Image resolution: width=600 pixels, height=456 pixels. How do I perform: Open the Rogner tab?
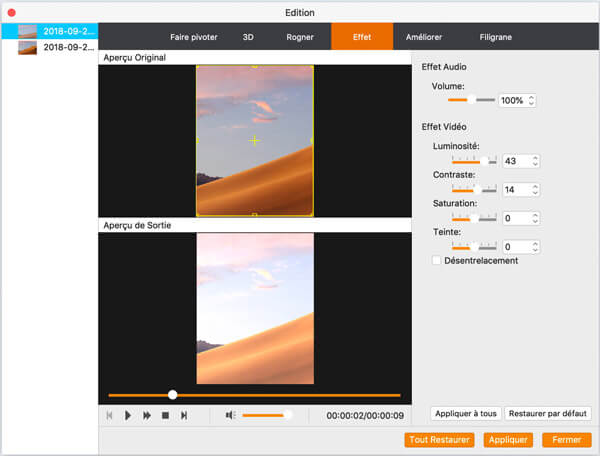coord(300,37)
